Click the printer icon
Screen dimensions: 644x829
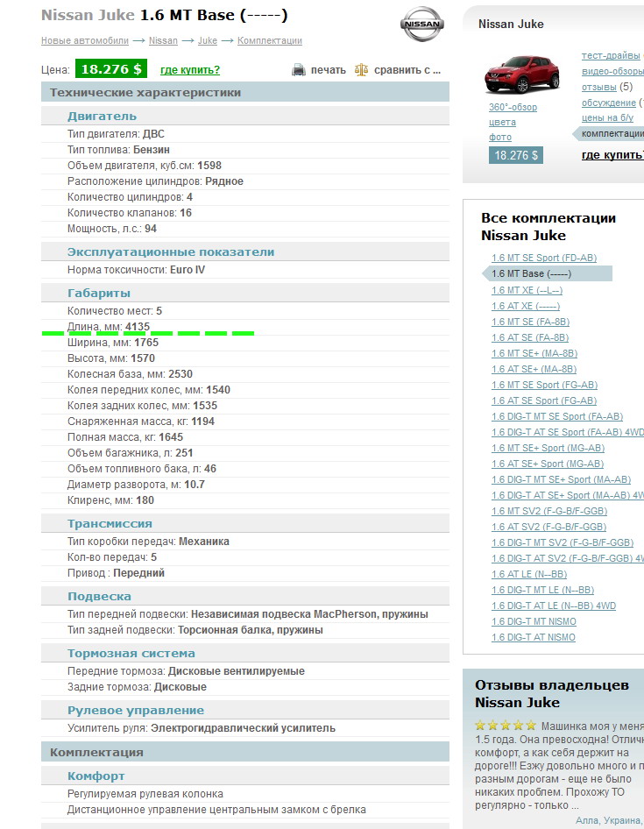(x=299, y=69)
